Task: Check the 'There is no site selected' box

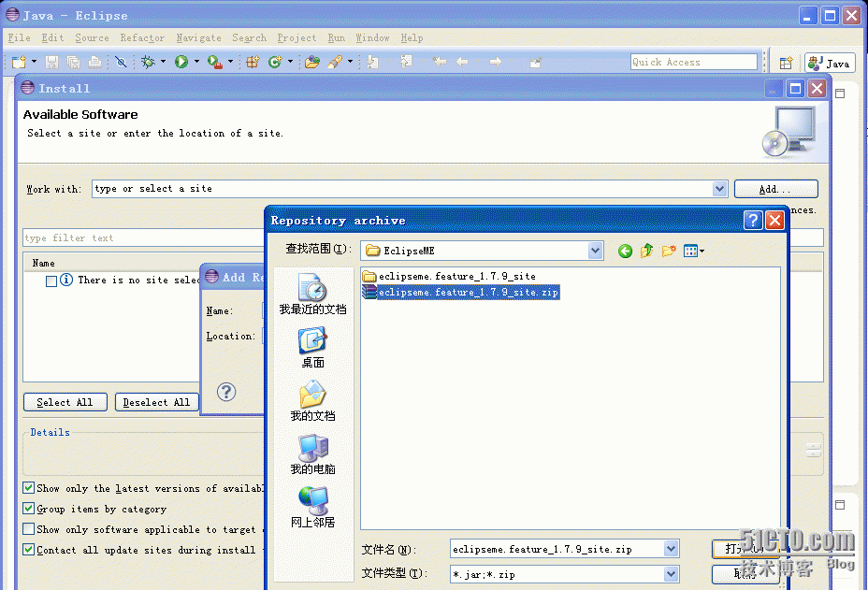Action: coord(51,281)
